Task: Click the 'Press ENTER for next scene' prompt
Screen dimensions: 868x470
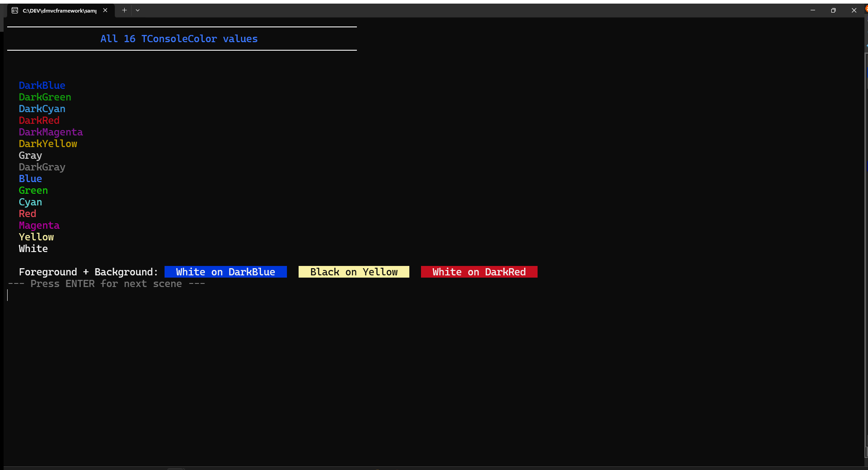Action: (x=106, y=284)
